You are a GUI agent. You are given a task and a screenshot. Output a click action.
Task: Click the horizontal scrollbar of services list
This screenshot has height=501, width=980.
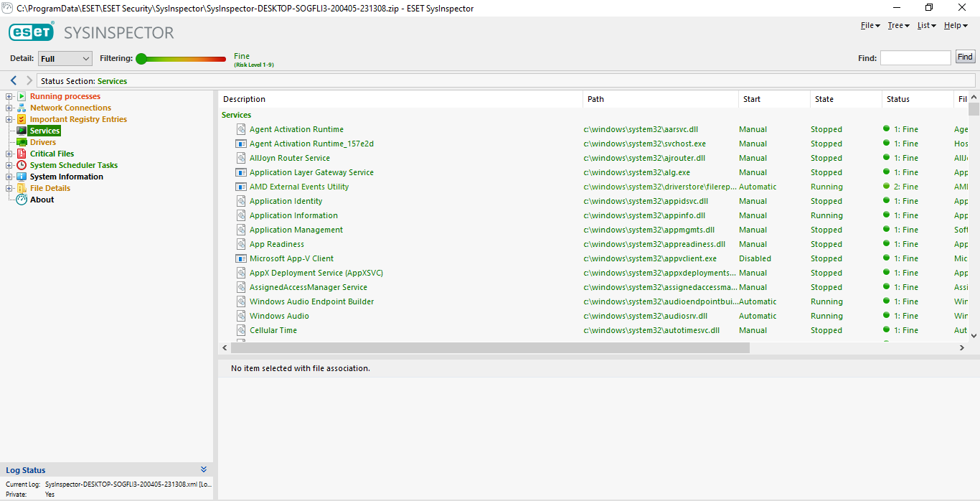(490, 347)
